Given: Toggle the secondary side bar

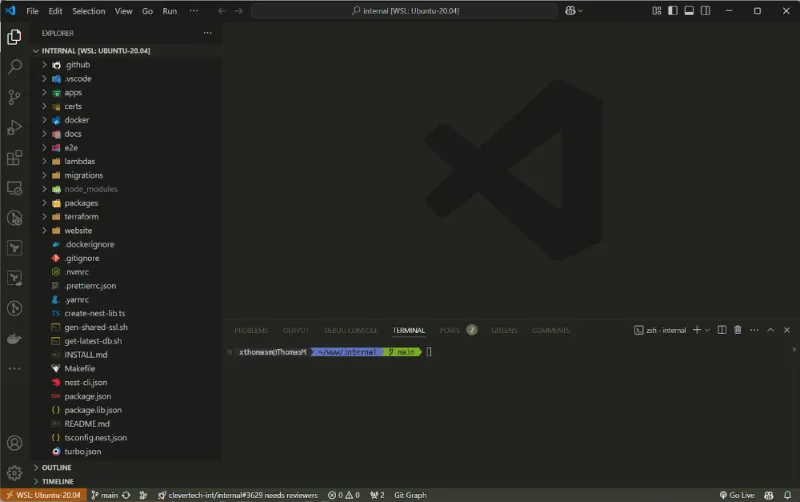Looking at the screenshot, I should point(706,11).
